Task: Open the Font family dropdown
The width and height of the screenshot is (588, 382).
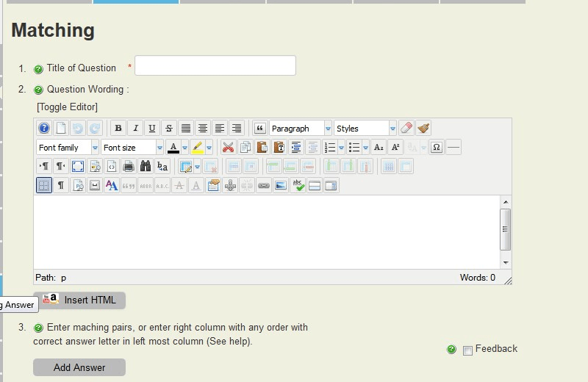Action: [x=68, y=148]
